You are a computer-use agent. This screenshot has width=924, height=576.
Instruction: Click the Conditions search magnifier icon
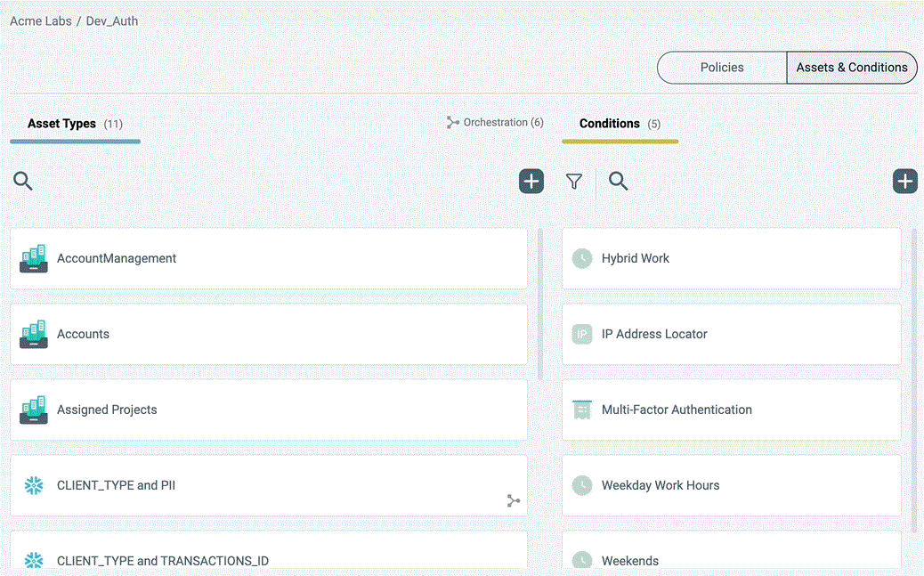click(x=618, y=182)
